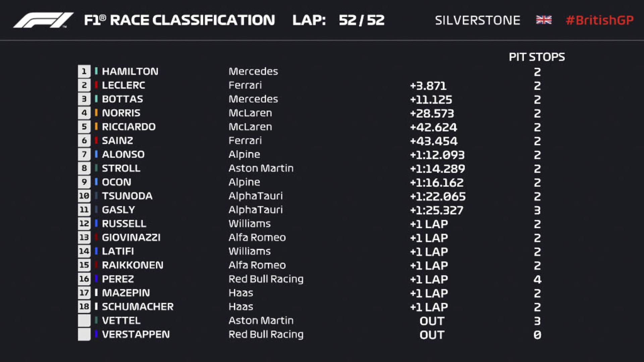The image size is (644, 362).
Task: Click the +3.871 gap time for Leclerc
Action: 428,86
